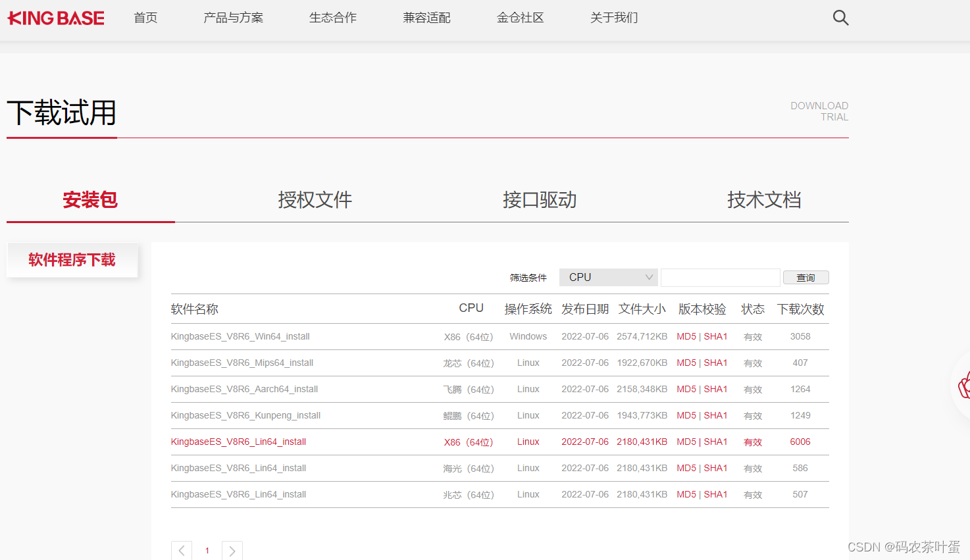Switch to 技术文档 tab
The width and height of the screenshot is (970, 560).
click(764, 200)
